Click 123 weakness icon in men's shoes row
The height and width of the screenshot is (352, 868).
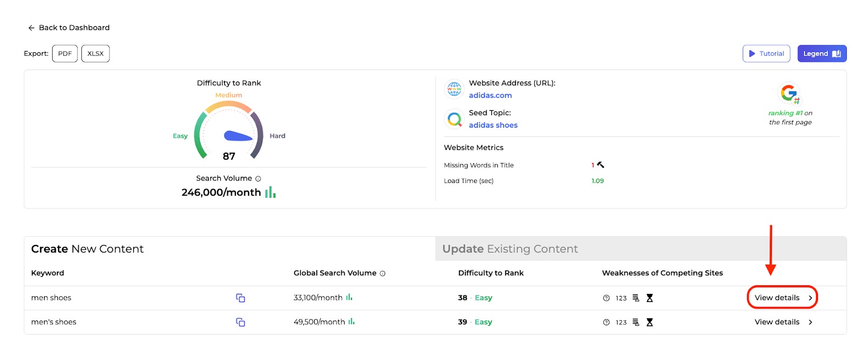pyautogui.click(x=621, y=323)
